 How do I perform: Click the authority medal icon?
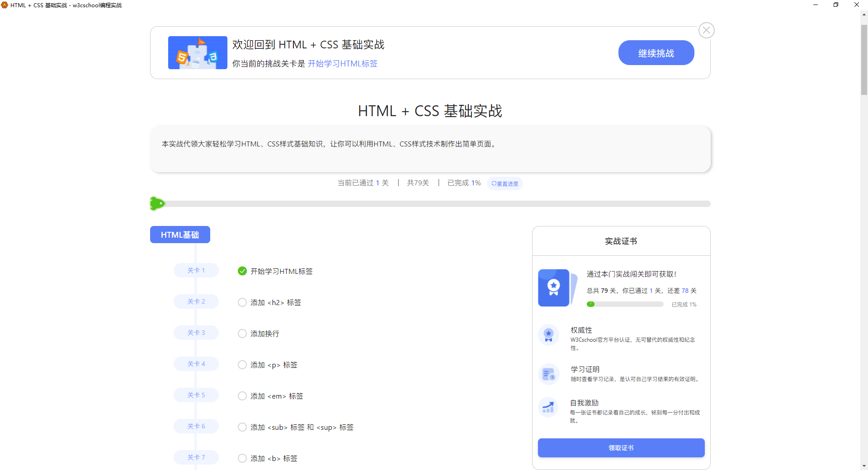pyautogui.click(x=548, y=335)
